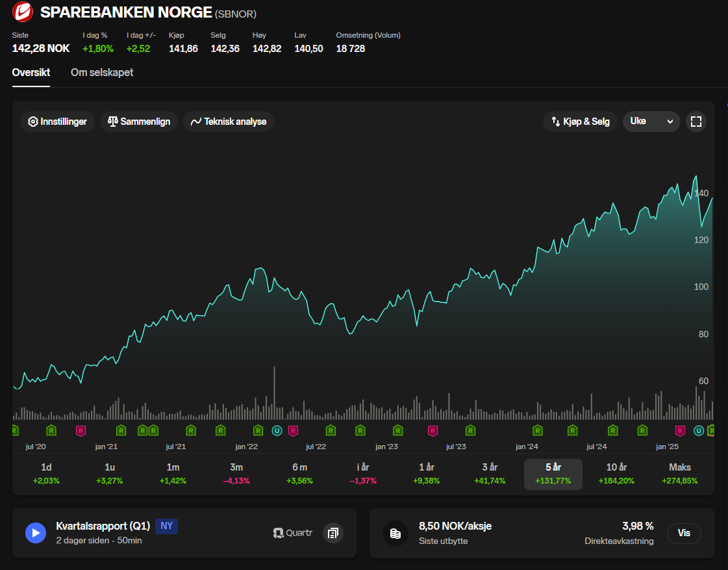Select the Oversikt tab
The width and height of the screenshot is (728, 570).
(x=31, y=73)
